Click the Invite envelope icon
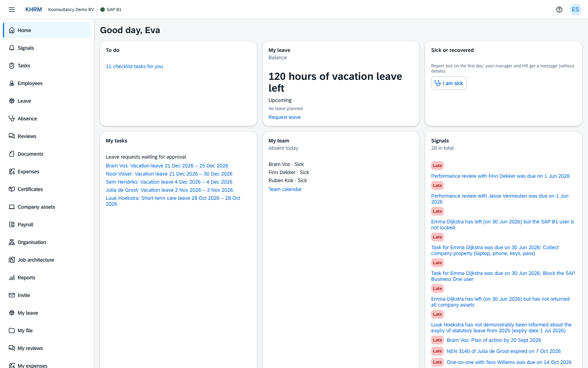588x368 pixels. coord(12,295)
